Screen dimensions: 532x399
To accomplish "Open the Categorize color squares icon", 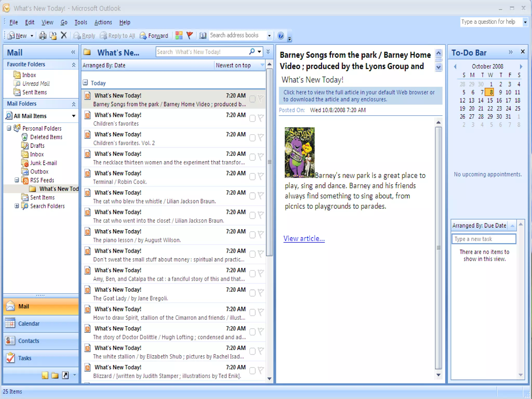I will point(179,35).
